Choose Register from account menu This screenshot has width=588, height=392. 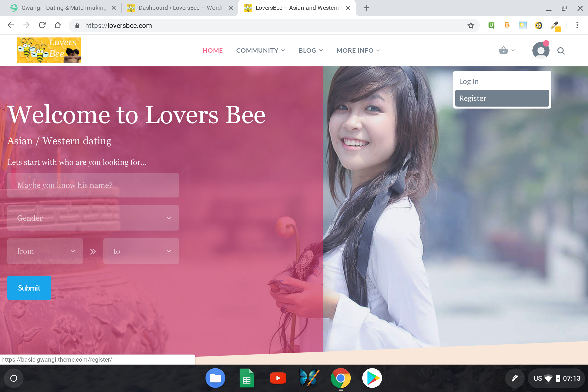pyautogui.click(x=502, y=98)
